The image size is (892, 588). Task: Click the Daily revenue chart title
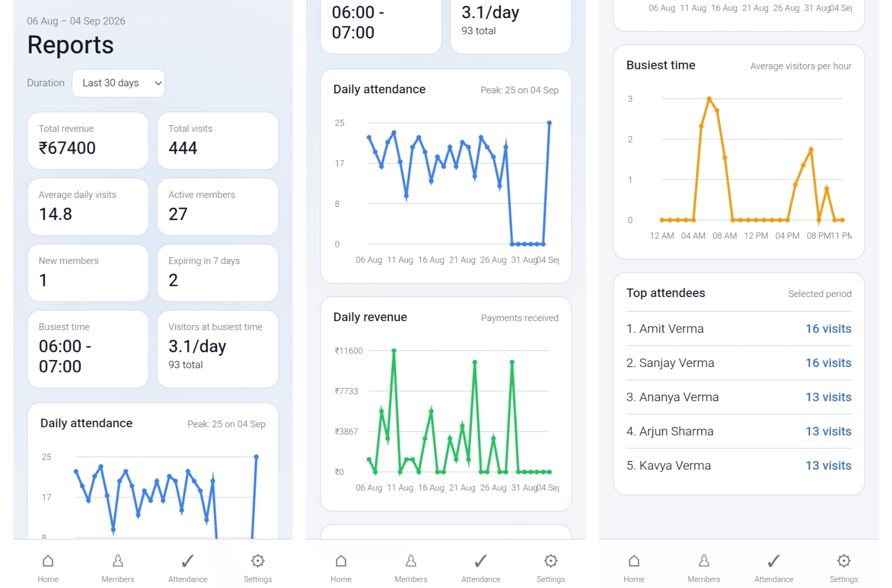[x=370, y=317]
